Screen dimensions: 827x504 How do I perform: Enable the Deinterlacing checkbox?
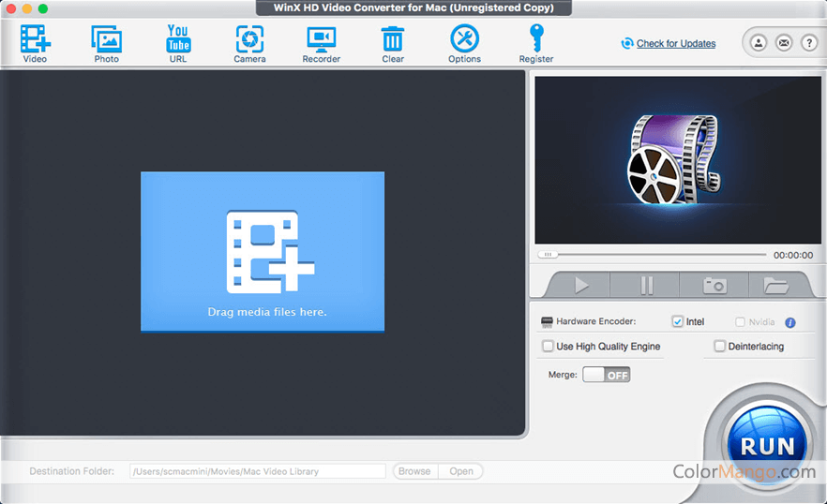719,346
